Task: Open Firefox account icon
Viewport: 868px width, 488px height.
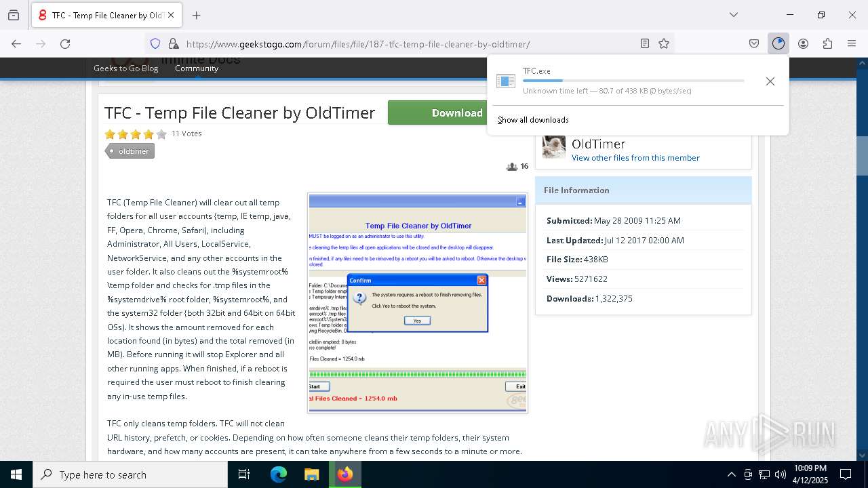Action: pos(803,43)
